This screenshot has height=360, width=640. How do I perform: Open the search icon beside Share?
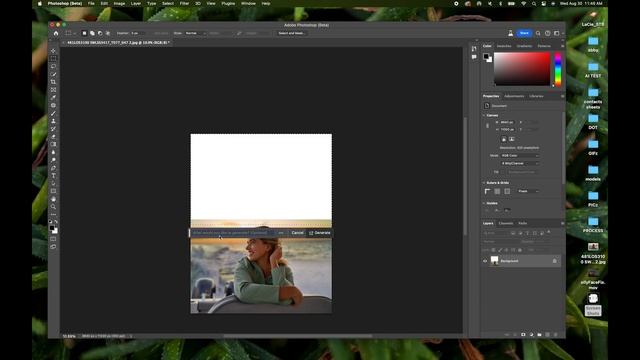click(x=538, y=33)
